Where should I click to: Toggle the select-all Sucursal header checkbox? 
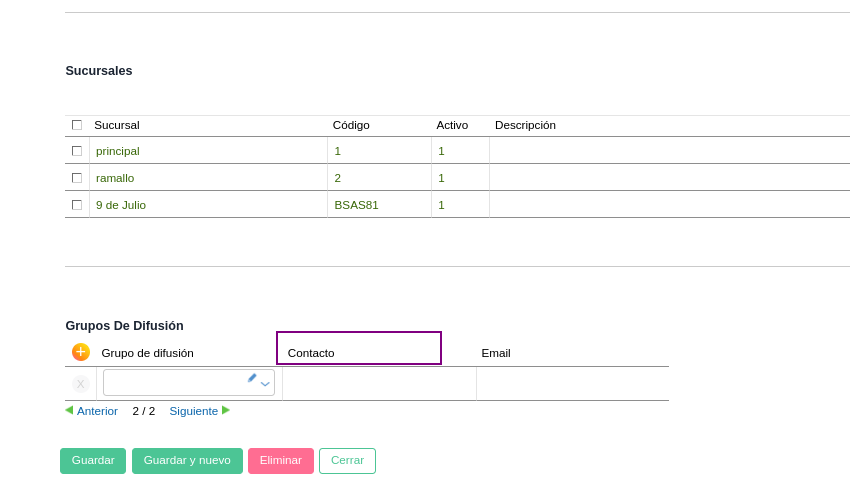click(77, 125)
